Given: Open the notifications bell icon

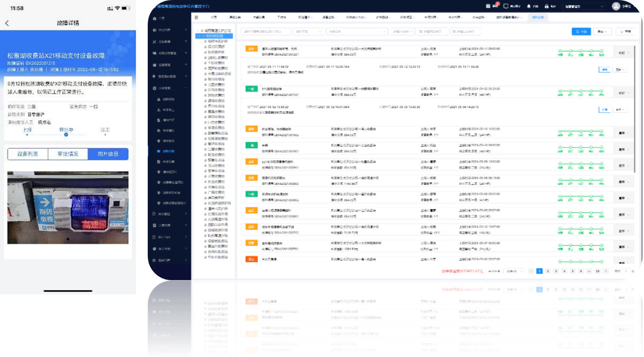Looking at the screenshot, I should click(x=529, y=6).
